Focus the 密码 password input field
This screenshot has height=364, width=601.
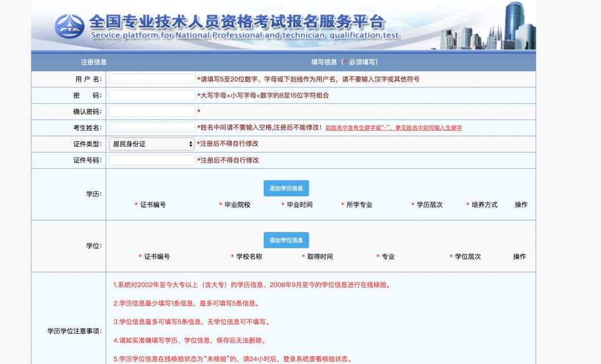[151, 95]
